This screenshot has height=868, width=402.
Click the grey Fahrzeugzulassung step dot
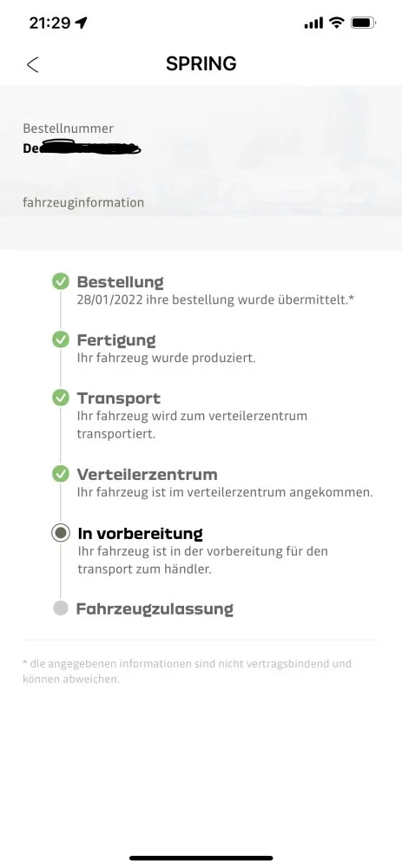61,608
